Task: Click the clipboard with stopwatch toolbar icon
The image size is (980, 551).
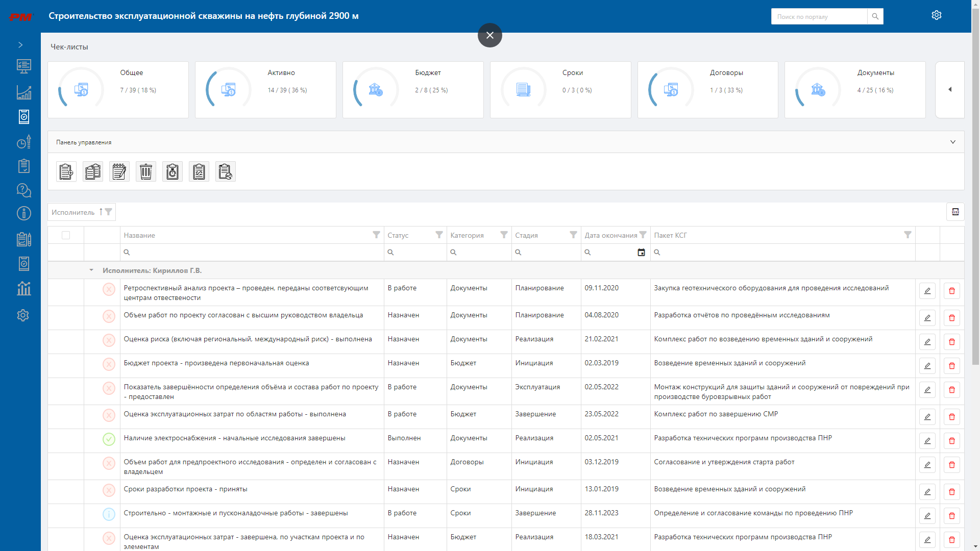Action: (x=173, y=172)
